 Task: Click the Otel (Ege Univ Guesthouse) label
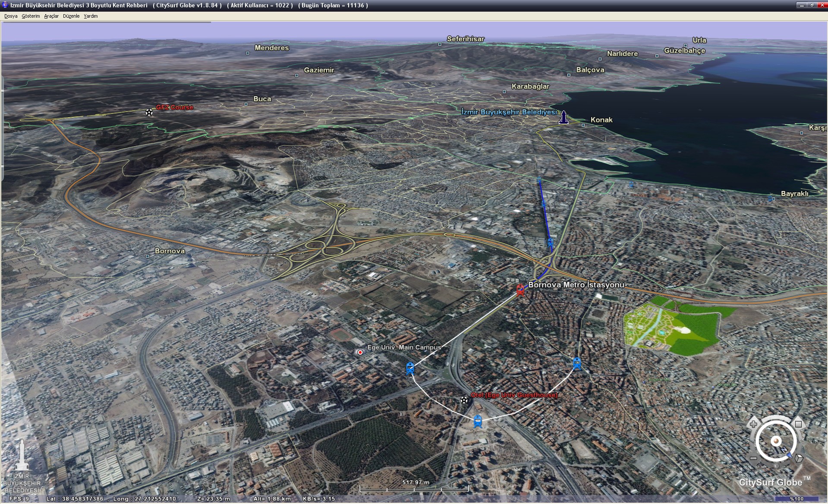click(x=514, y=395)
